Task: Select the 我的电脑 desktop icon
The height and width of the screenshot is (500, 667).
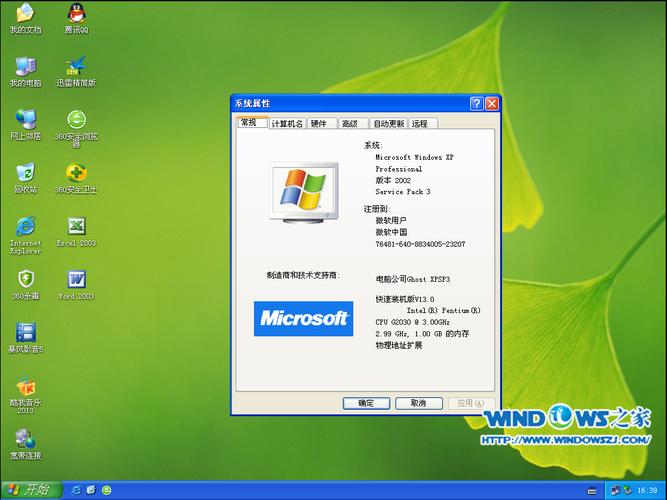Action: 25,67
